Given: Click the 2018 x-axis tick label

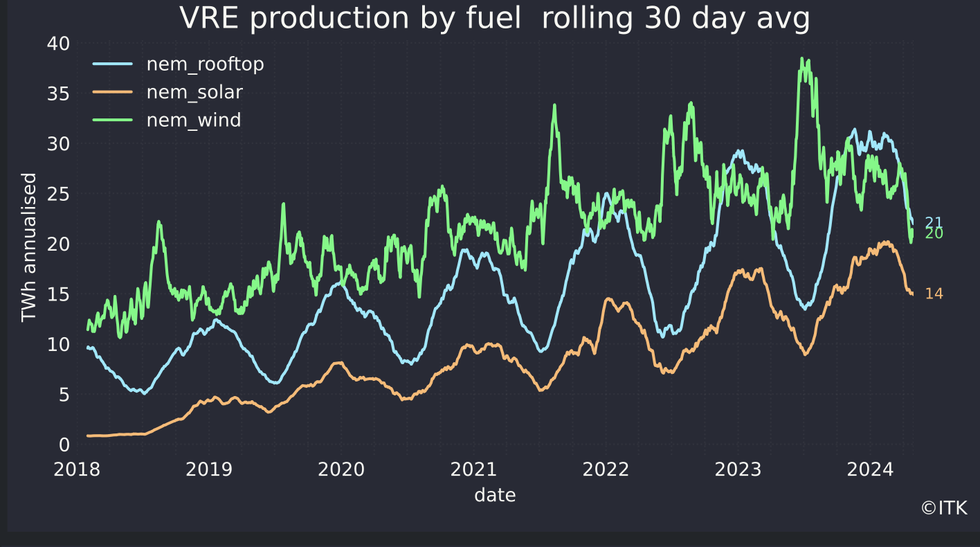Looking at the screenshot, I should click(77, 470).
